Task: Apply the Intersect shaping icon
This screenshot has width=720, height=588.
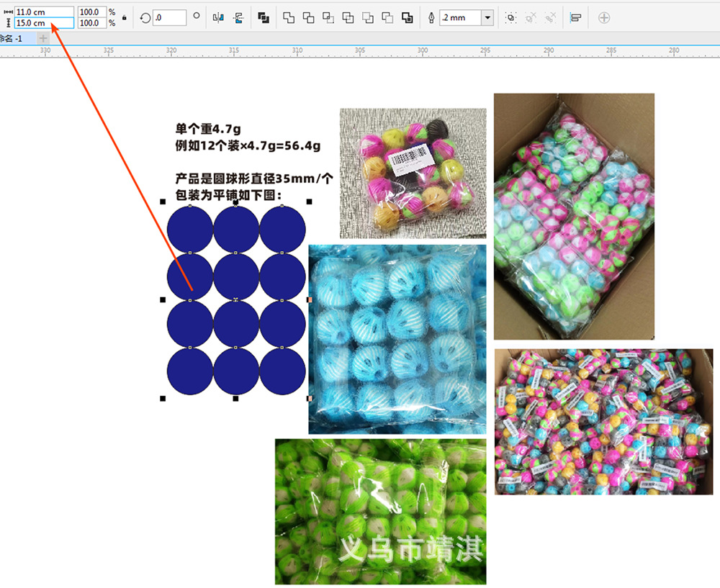Action: pos(328,17)
